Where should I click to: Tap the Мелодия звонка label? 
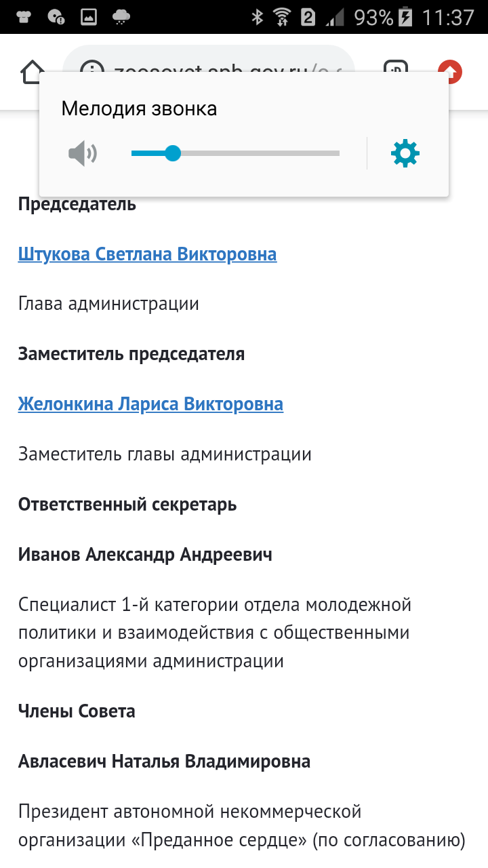[x=139, y=108]
